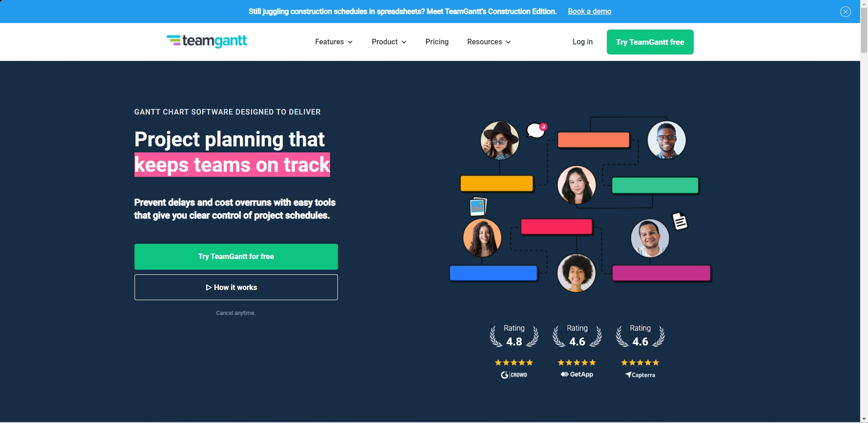Select the blue Gantt bar
This screenshot has width=868, height=423.
(494, 273)
